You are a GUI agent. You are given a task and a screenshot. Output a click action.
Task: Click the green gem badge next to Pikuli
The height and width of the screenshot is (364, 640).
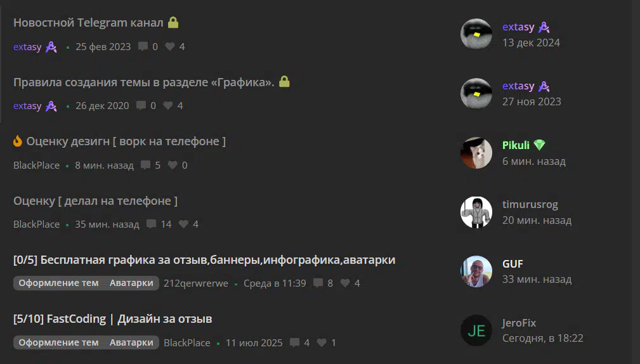pos(539,145)
